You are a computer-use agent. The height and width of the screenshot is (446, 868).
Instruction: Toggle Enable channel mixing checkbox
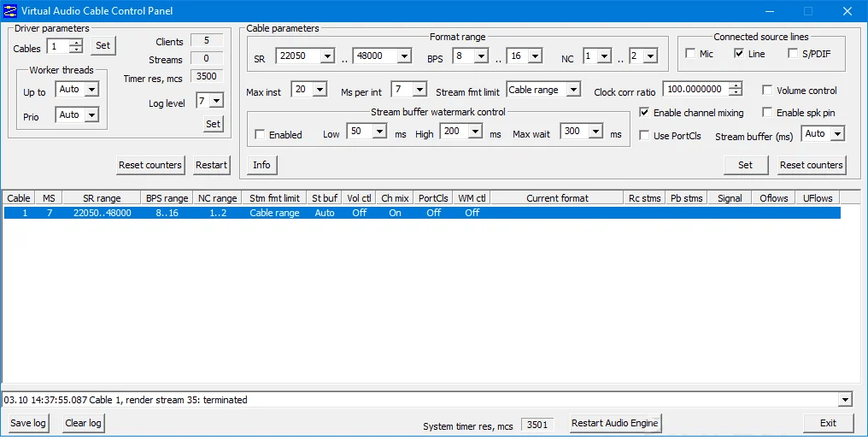coord(644,112)
